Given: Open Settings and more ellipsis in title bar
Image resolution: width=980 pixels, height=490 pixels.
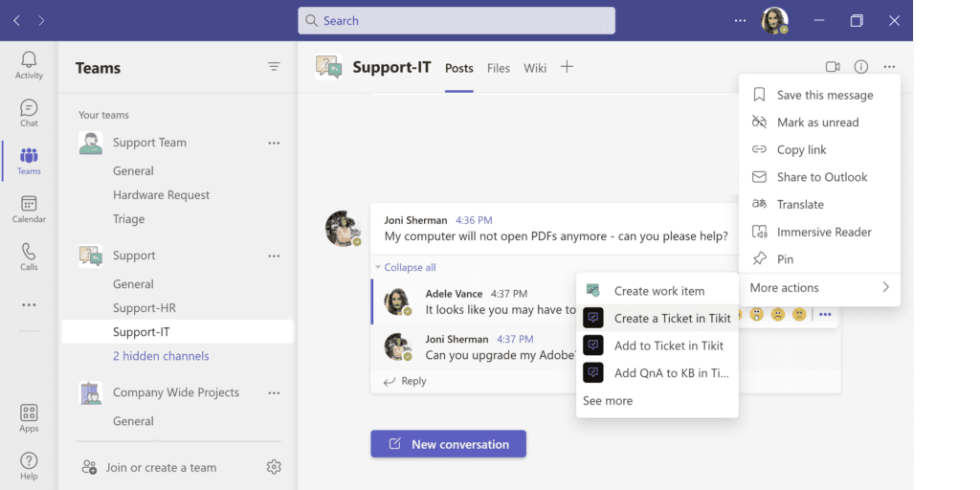Looking at the screenshot, I should (x=740, y=21).
